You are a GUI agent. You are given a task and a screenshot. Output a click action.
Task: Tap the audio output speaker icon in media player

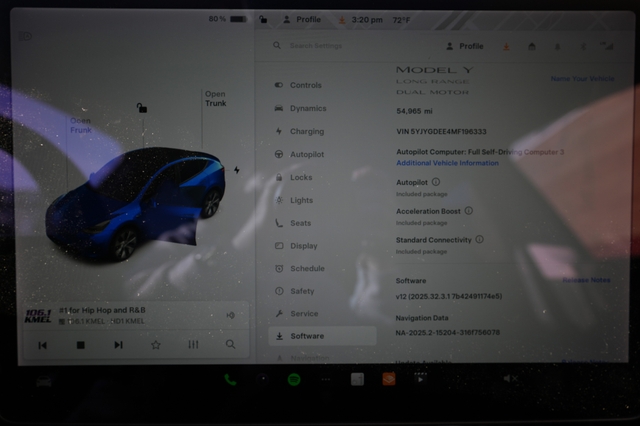pyautogui.click(x=230, y=315)
